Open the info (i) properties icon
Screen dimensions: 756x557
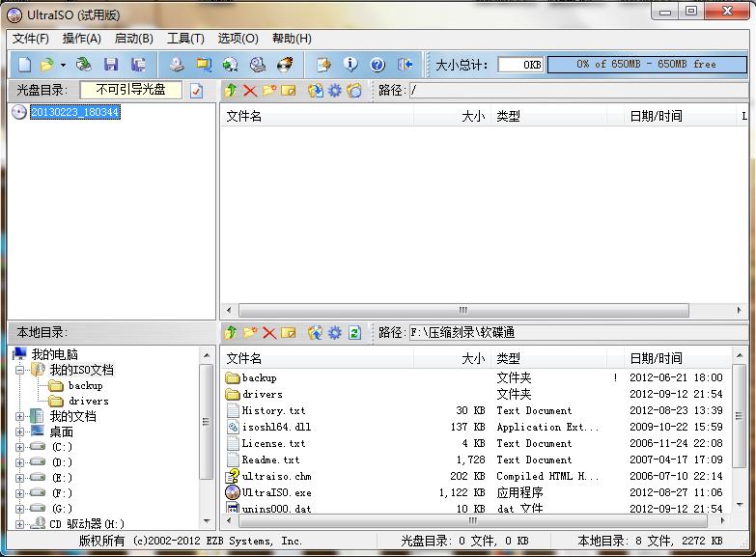pyautogui.click(x=350, y=65)
